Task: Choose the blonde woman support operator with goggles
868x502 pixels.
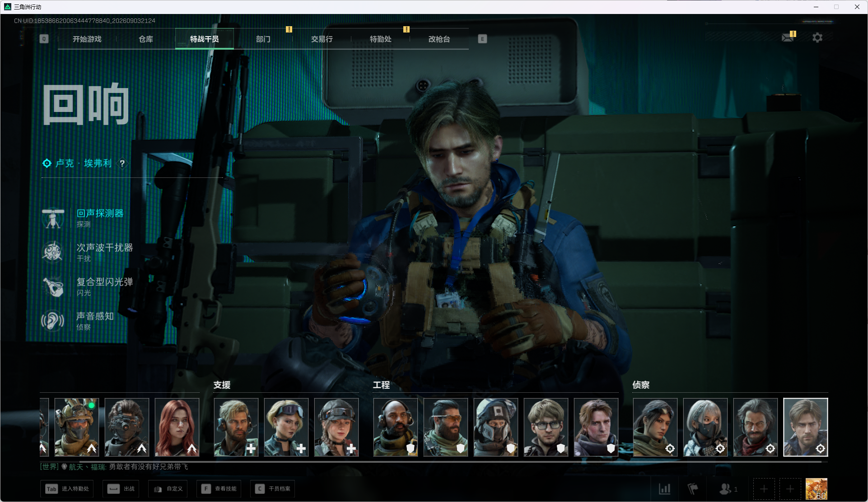Action: pos(286,427)
